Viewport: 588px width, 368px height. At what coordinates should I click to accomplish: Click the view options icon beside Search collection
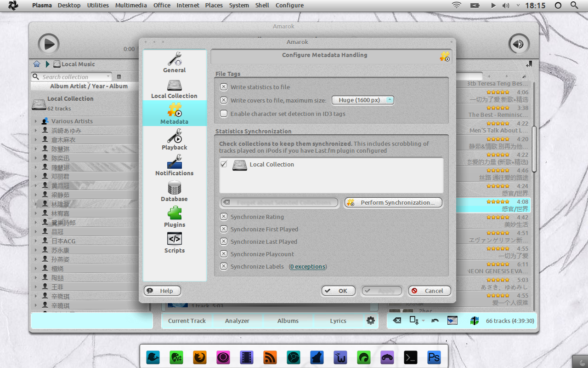[119, 77]
